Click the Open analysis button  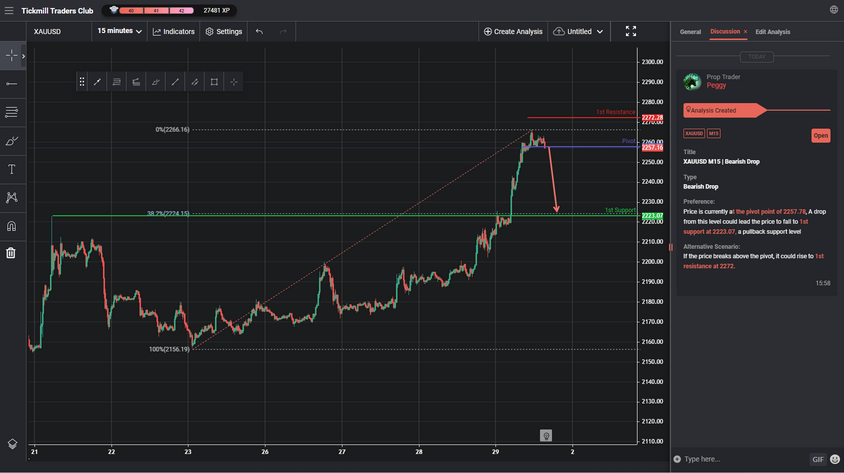(820, 136)
